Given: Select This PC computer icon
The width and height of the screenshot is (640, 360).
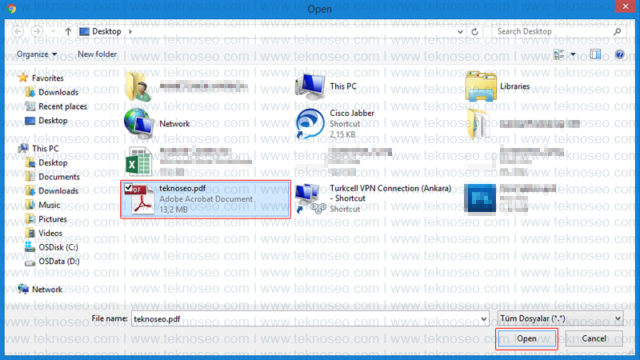Looking at the screenshot, I should coord(311,87).
